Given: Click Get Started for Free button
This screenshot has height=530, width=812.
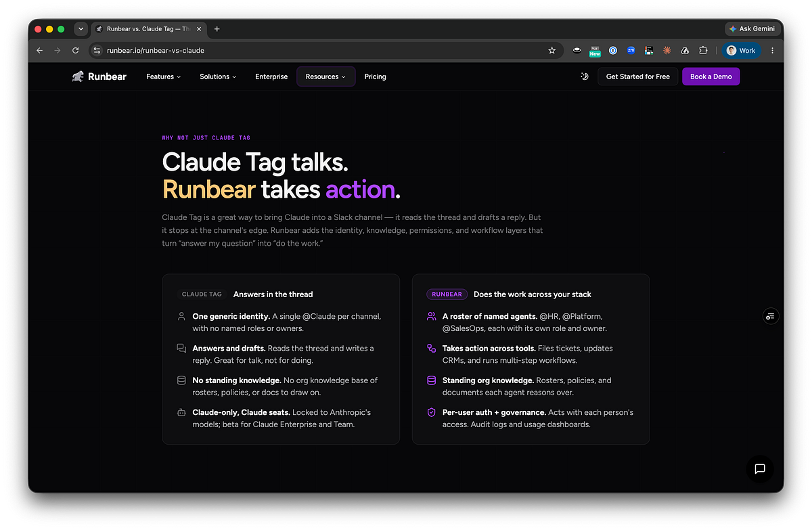Looking at the screenshot, I should 637,76.
